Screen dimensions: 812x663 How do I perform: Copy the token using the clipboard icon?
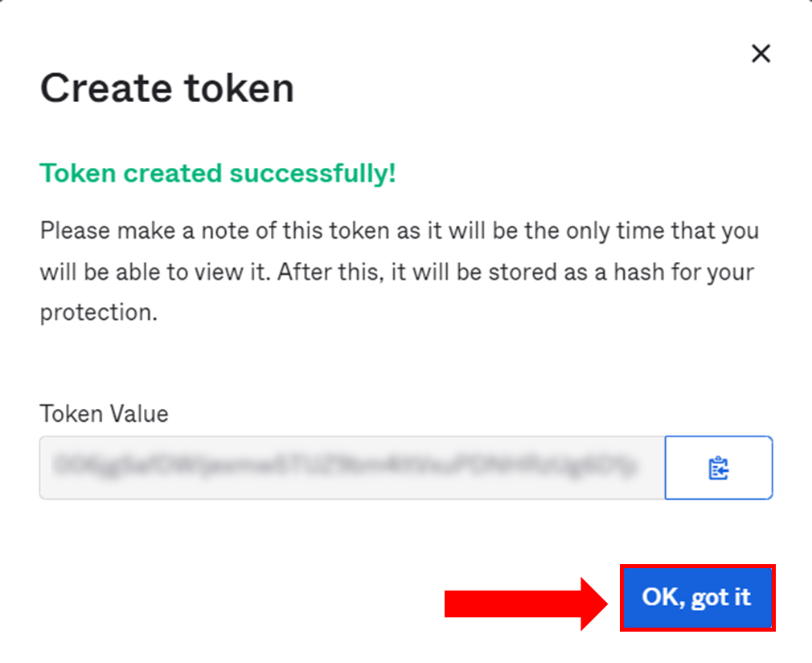pyautogui.click(x=718, y=468)
